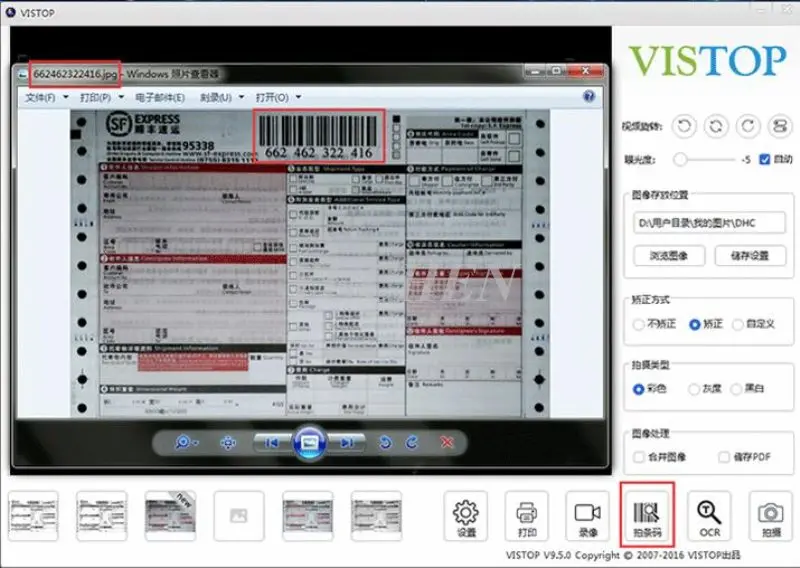Rotate the video clockwise with the right arrow icon
Screen dimensions: 800x568
(748, 126)
